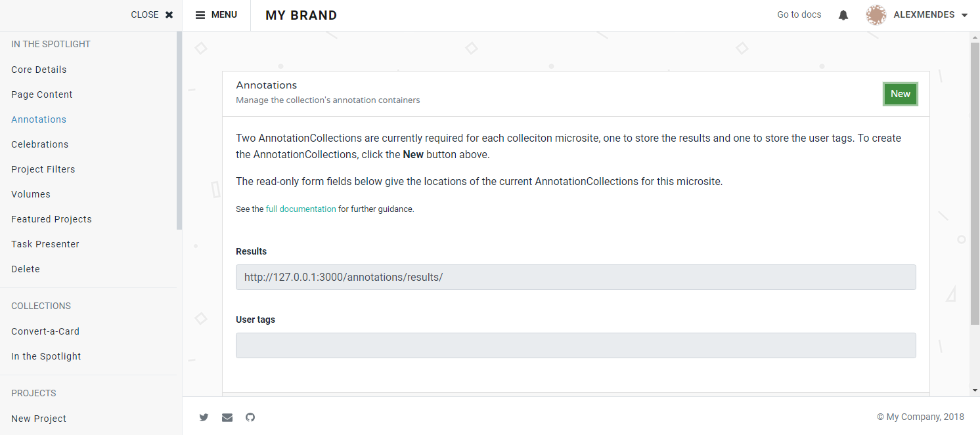Screen dimensions: 980x435
Task: Open the hamburger MENU icon
Action: pyautogui.click(x=199, y=14)
